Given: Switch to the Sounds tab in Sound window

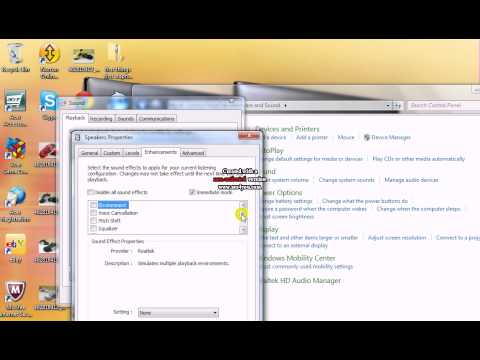Looking at the screenshot, I should (126, 119).
